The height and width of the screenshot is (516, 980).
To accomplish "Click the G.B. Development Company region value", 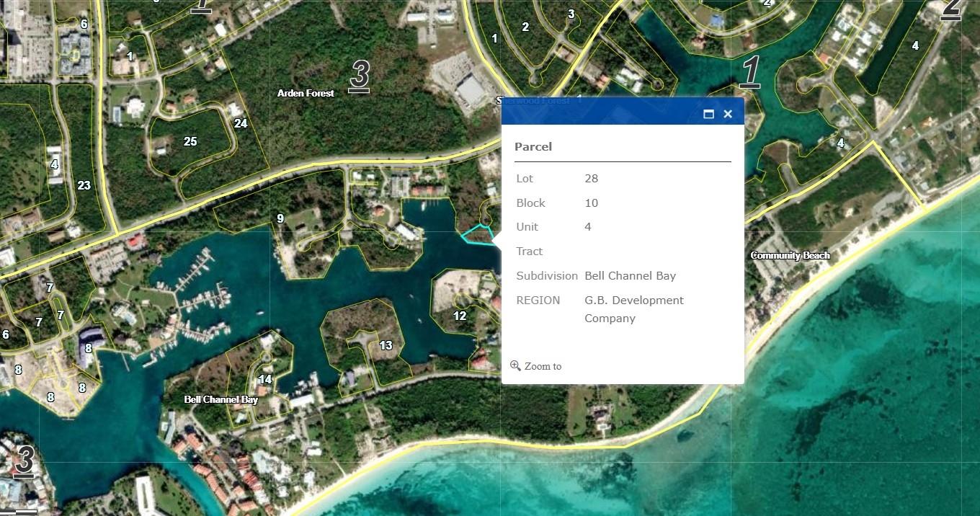I will tap(633, 308).
